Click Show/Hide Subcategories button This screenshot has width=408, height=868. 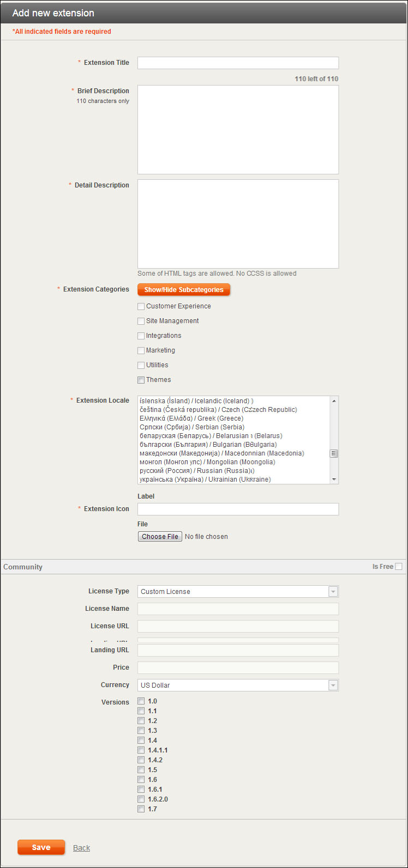pos(184,290)
